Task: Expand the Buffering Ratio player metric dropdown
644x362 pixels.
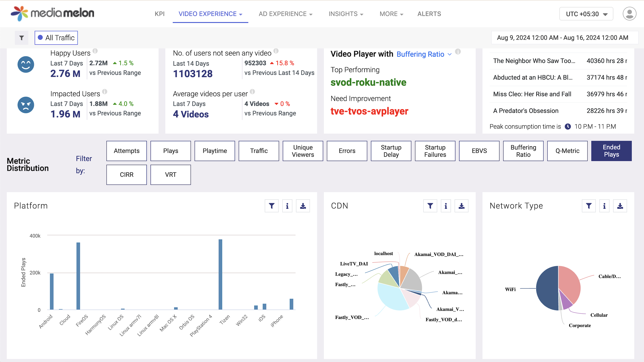Action: [424, 54]
